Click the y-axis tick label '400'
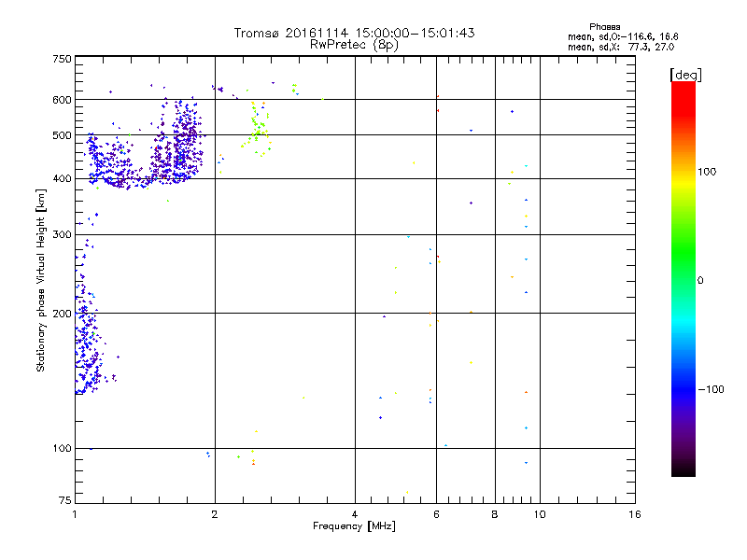Viewport: 747px width, 560px height. pos(62,178)
